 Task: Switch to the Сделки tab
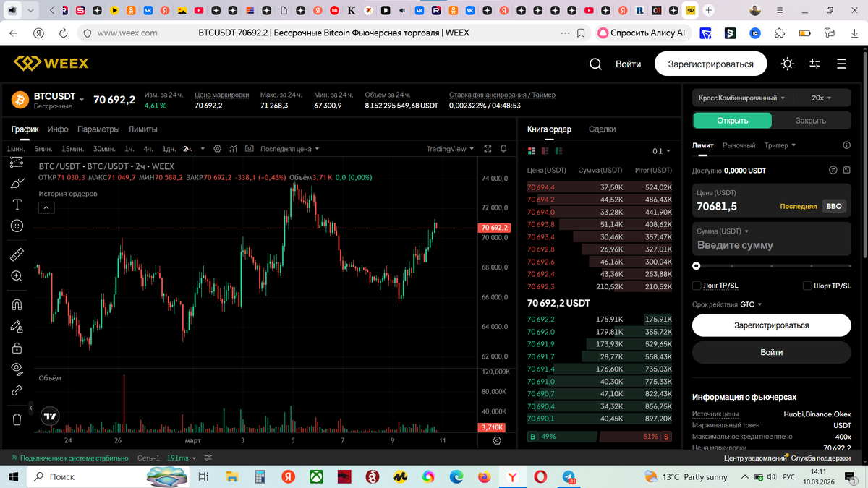(x=602, y=129)
